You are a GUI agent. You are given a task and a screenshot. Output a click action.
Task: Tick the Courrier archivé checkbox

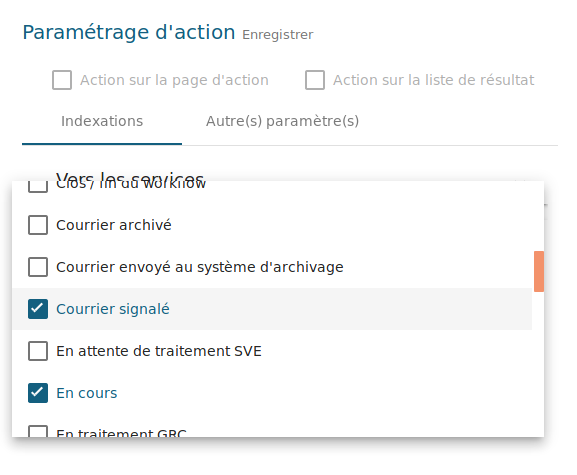(x=38, y=225)
